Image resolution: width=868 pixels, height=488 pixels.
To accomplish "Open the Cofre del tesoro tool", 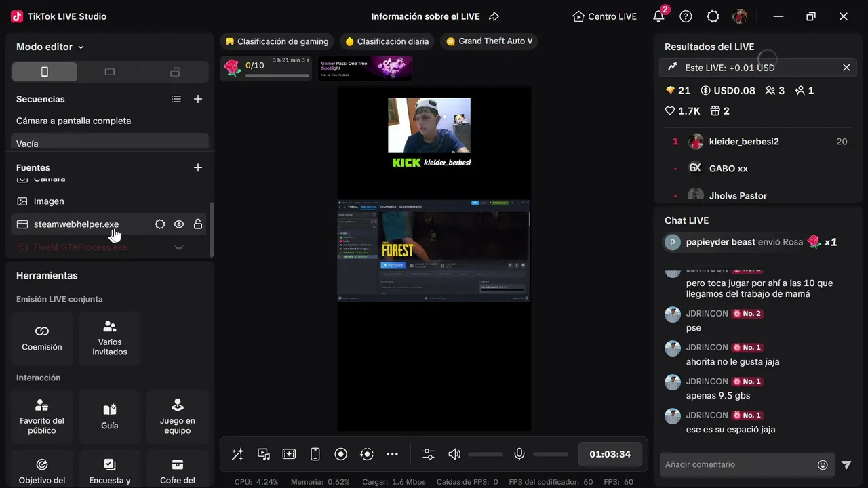I will (x=178, y=469).
